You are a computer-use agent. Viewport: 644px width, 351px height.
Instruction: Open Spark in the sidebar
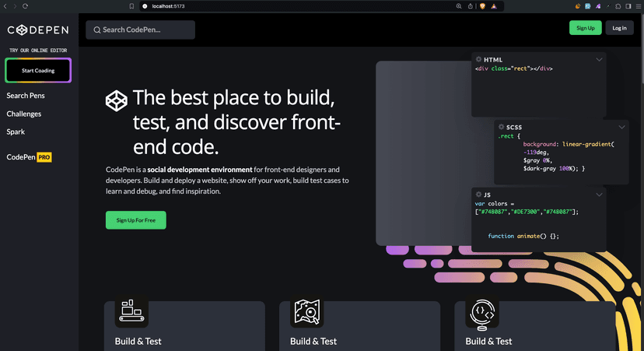tap(16, 132)
